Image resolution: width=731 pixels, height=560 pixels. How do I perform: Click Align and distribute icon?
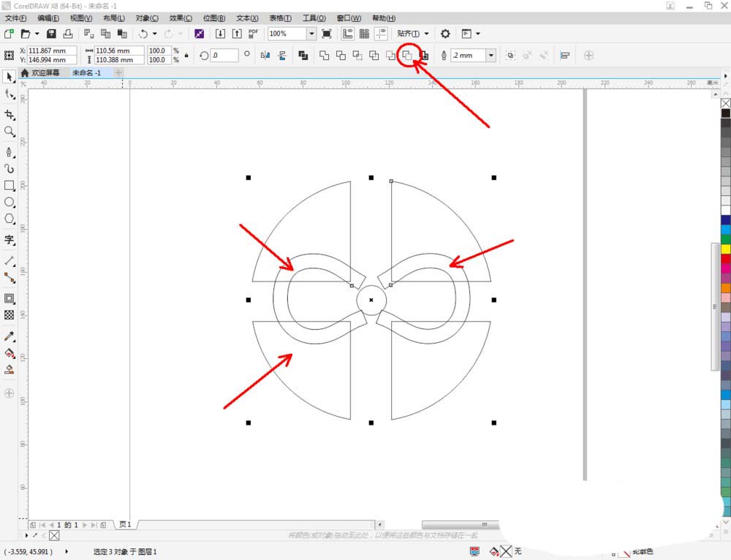tap(564, 56)
